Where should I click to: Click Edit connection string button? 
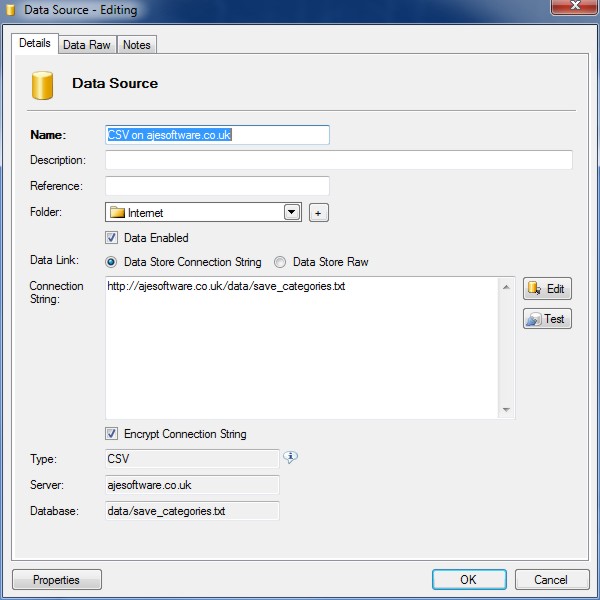[x=547, y=289]
